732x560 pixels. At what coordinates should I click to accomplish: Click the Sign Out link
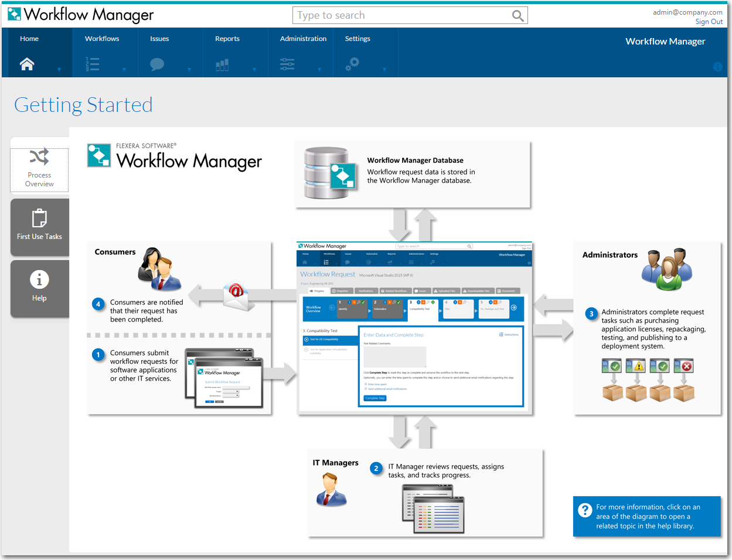click(709, 22)
